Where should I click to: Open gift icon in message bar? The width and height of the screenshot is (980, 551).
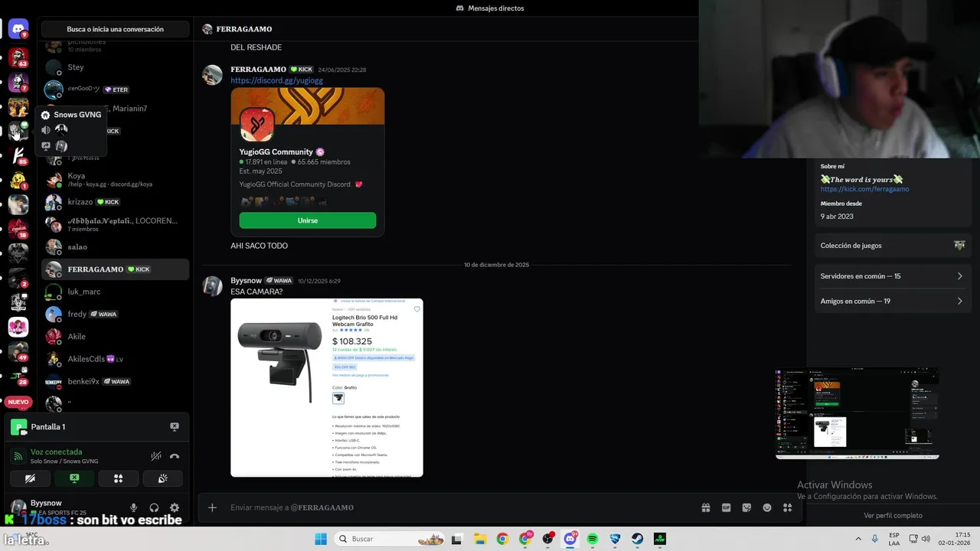click(706, 507)
